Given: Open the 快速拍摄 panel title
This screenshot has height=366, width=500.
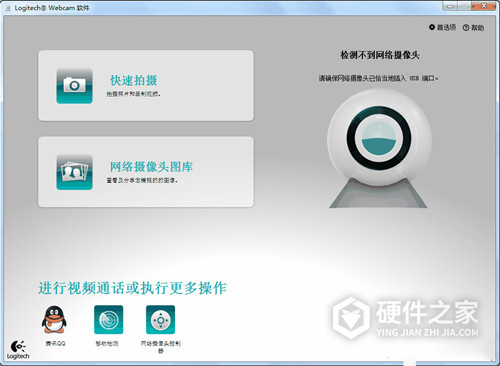Looking at the screenshot, I should tap(134, 80).
